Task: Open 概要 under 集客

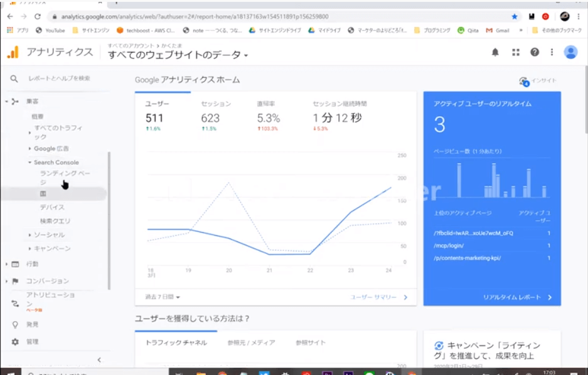Action: coord(38,117)
